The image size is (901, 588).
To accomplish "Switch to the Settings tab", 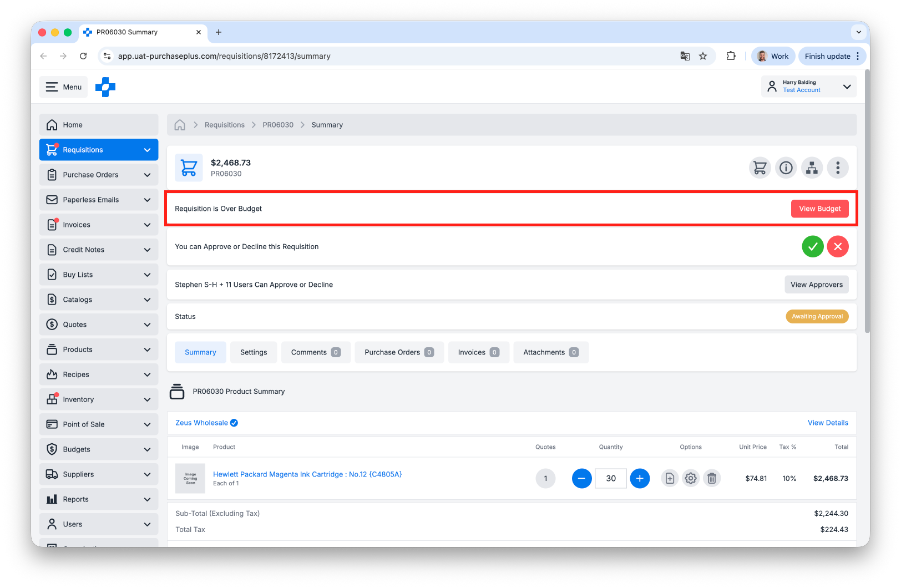I will pos(254,352).
